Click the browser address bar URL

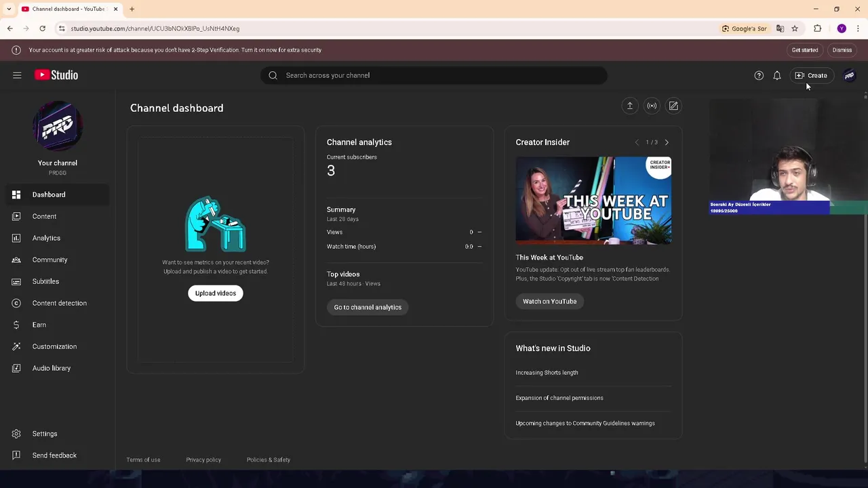click(155, 28)
